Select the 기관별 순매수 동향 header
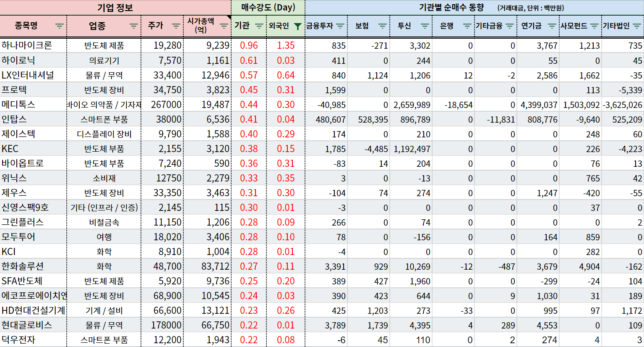The height and width of the screenshot is (347, 644). pos(475,8)
